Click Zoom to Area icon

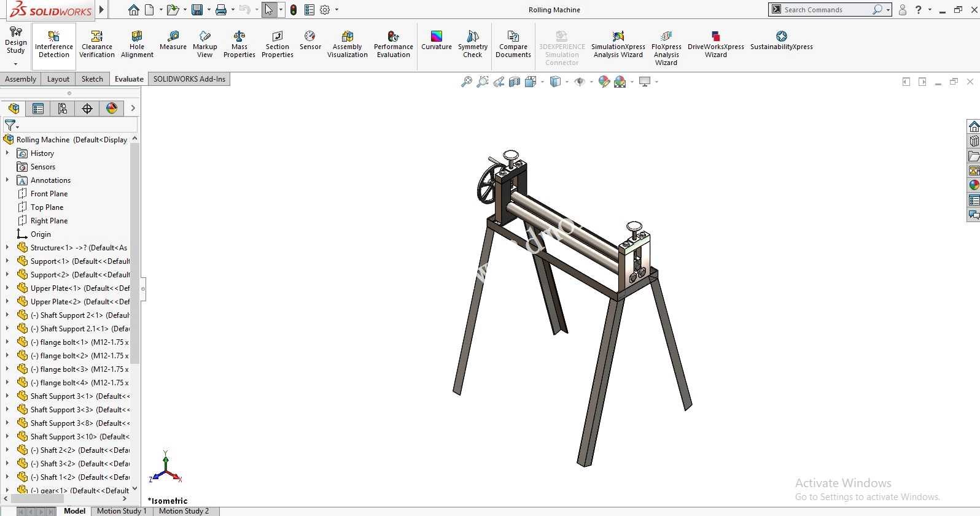click(x=483, y=82)
